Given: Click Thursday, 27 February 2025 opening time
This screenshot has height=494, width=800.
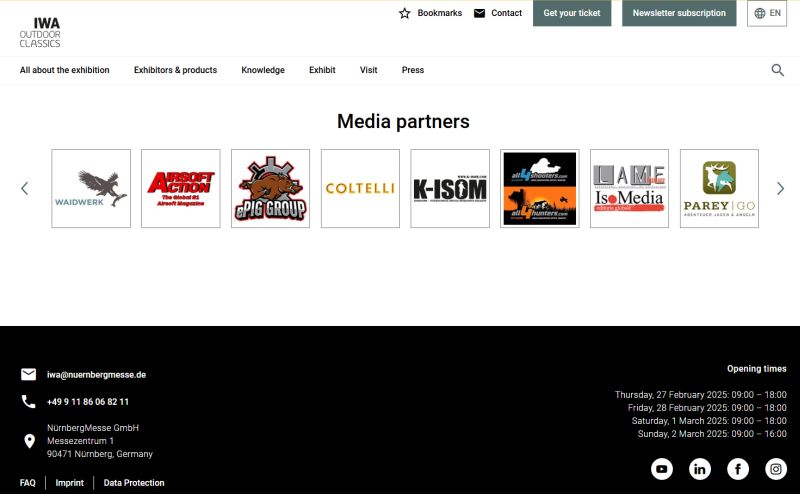Looking at the screenshot, I should pyautogui.click(x=701, y=394).
